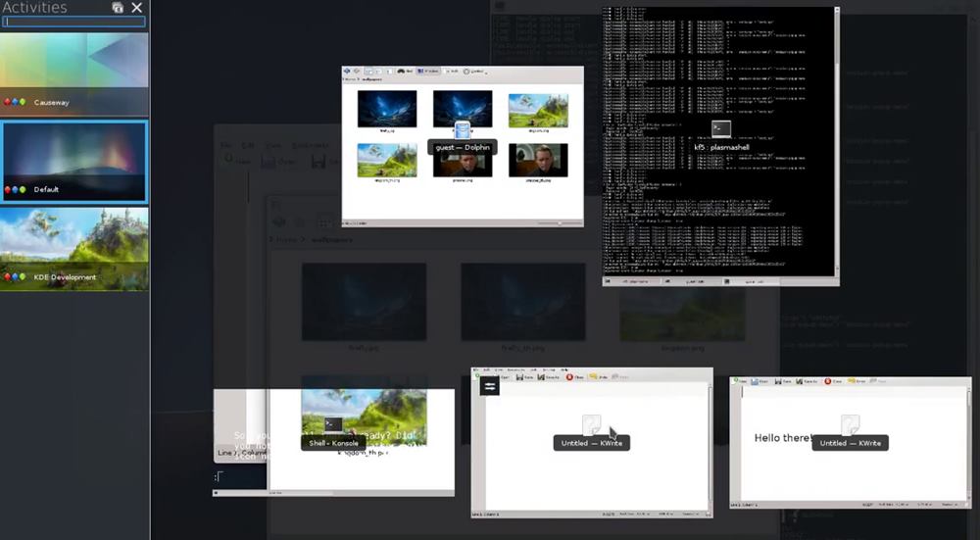Click the Dolphin icon above guest — Dolphin
Image resolution: width=980 pixels, height=540 pixels.
click(x=463, y=130)
